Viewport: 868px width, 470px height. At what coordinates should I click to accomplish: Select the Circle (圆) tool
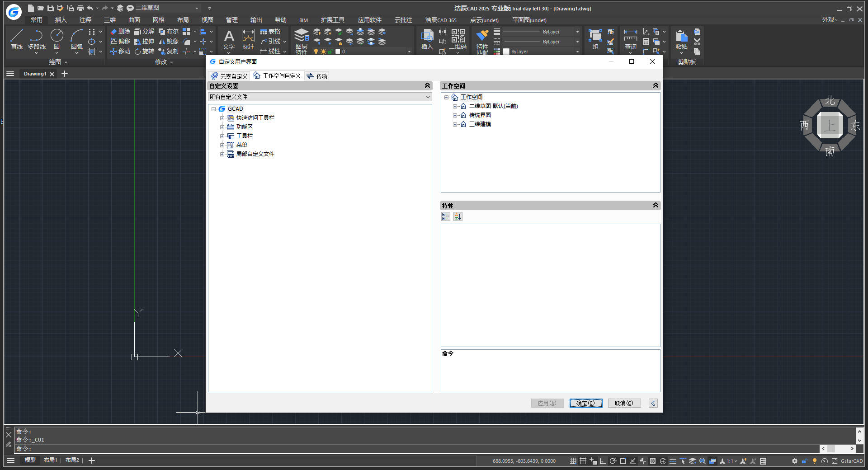(x=57, y=39)
